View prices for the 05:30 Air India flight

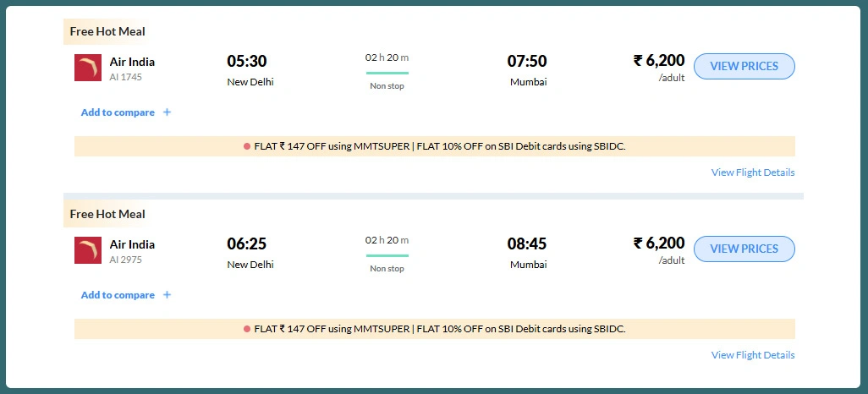coord(744,66)
